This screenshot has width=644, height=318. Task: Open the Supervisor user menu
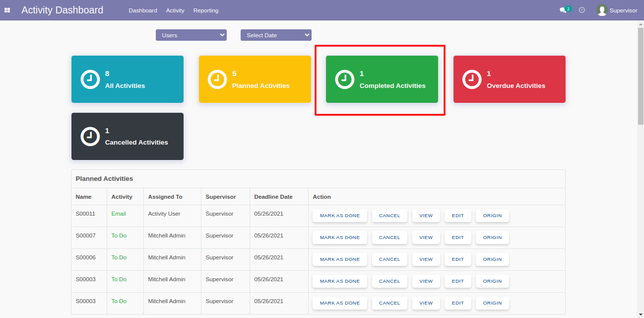pos(617,10)
